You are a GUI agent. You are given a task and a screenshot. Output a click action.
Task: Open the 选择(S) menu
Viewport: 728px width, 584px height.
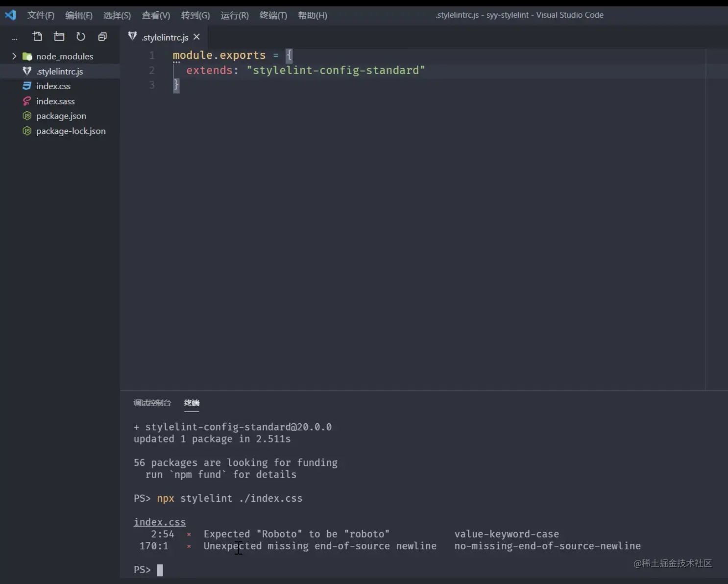117,15
